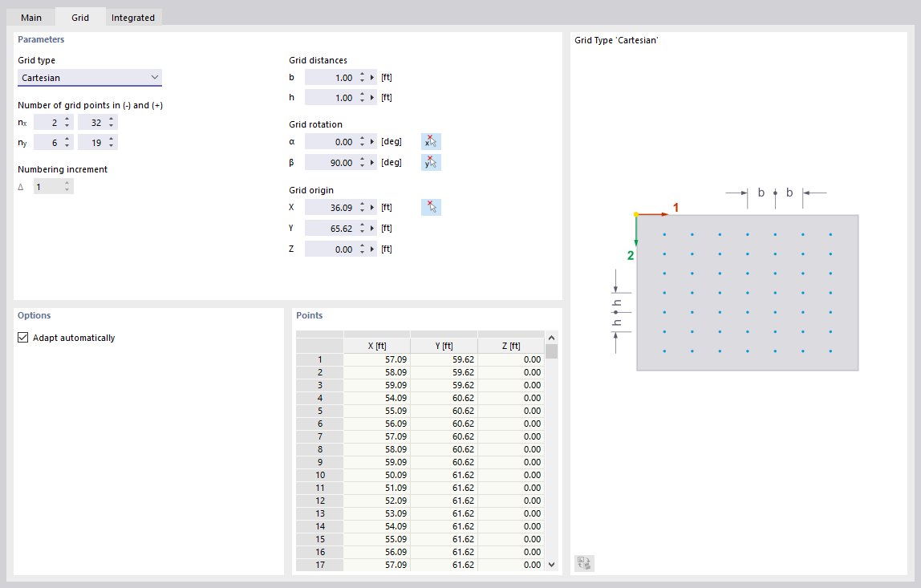This screenshot has height=588, width=921.
Task: Disable the Adapt automatically checkbox
Action: click(23, 338)
